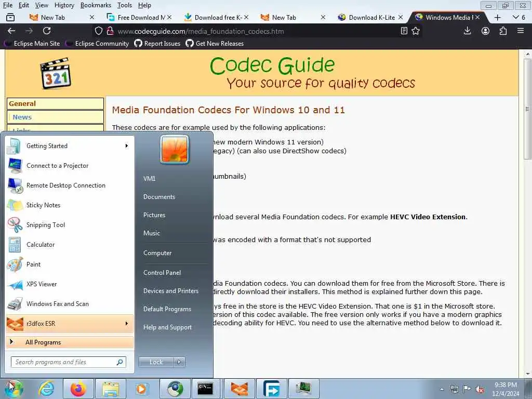The height and width of the screenshot is (399, 532).
Task: Expand r3dfox ESR submenu arrow
Action: [127, 323]
